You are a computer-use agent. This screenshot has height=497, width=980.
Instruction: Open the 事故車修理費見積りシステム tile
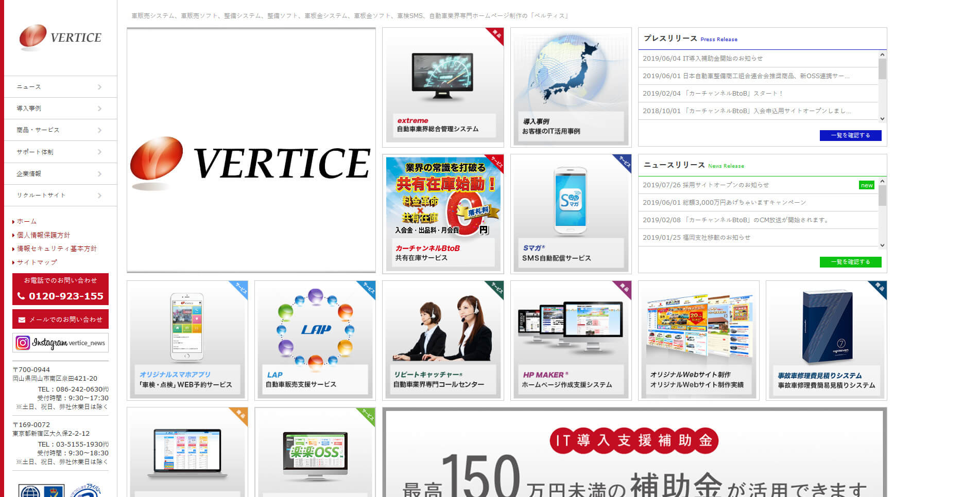826,341
